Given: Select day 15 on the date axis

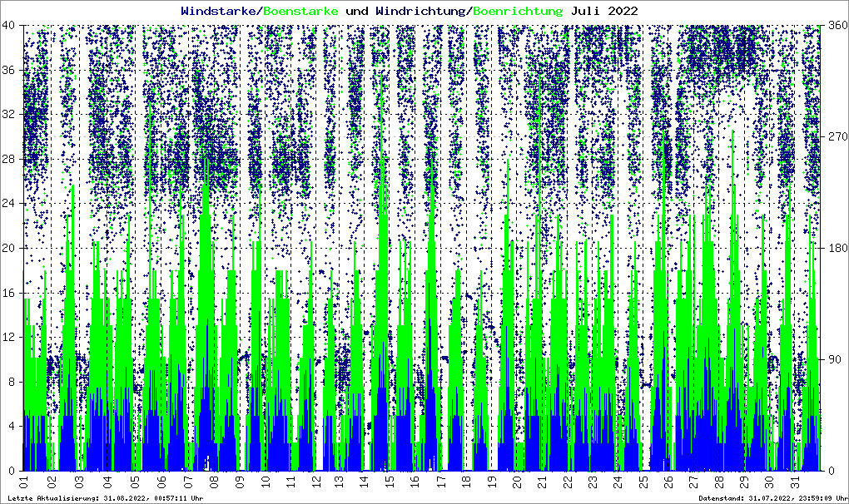Looking at the screenshot, I should [x=388, y=482].
